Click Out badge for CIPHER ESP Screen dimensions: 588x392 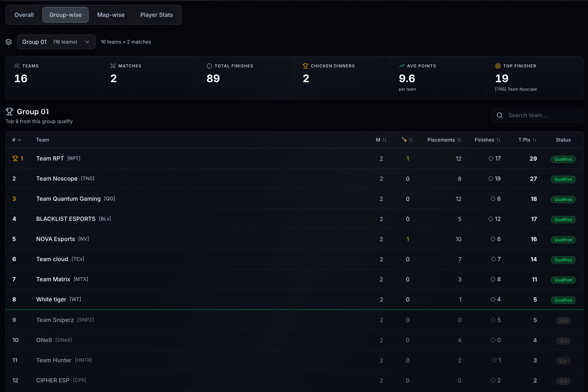click(x=563, y=381)
